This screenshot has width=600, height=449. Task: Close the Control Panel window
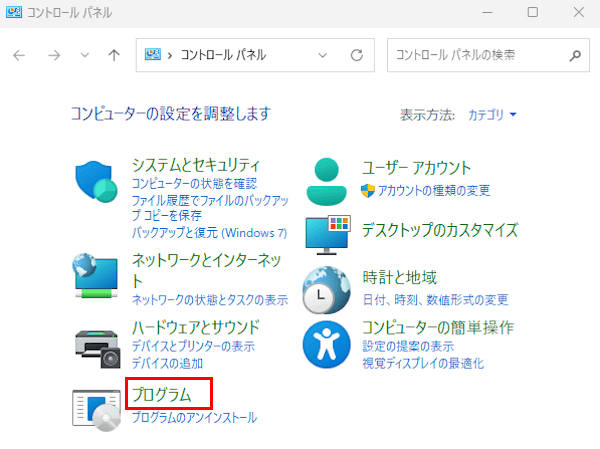(x=579, y=12)
